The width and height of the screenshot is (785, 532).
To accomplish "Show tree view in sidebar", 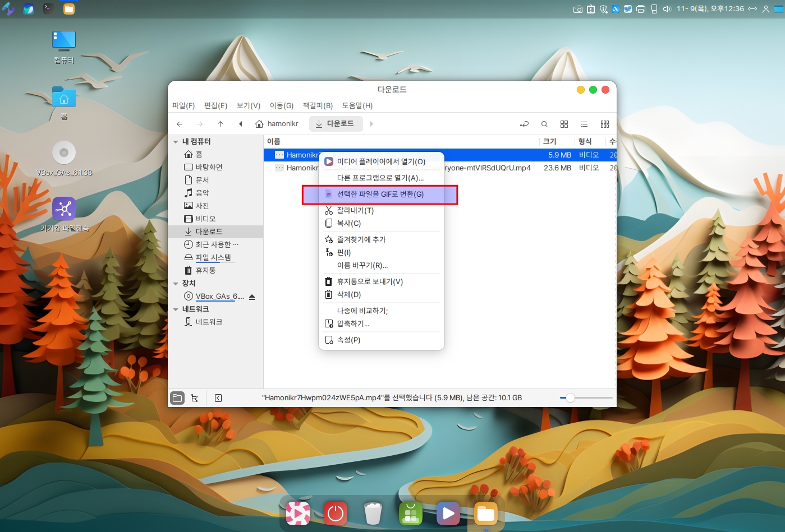I will pyautogui.click(x=195, y=398).
